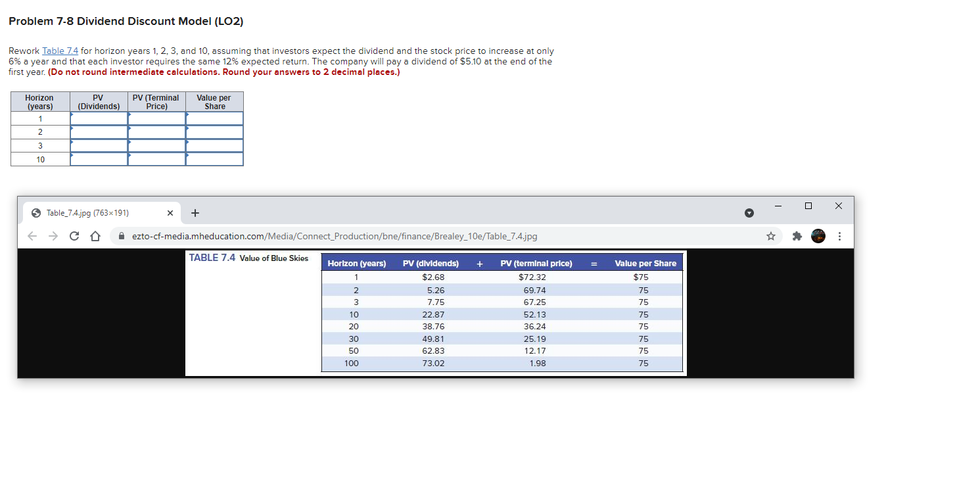Click the browser forward arrow
The width and height of the screenshot is (980, 495).
(53, 236)
